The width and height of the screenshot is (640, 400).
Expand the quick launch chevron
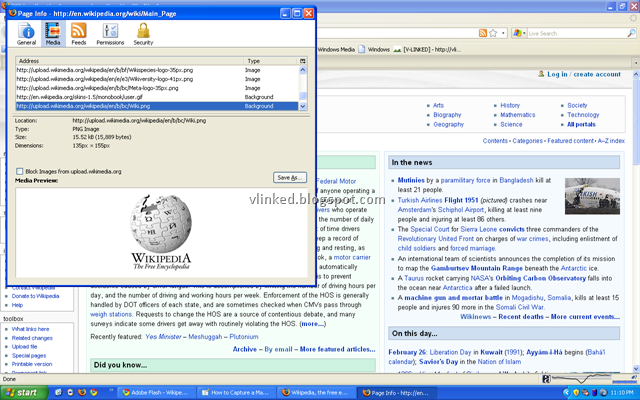click(x=111, y=392)
